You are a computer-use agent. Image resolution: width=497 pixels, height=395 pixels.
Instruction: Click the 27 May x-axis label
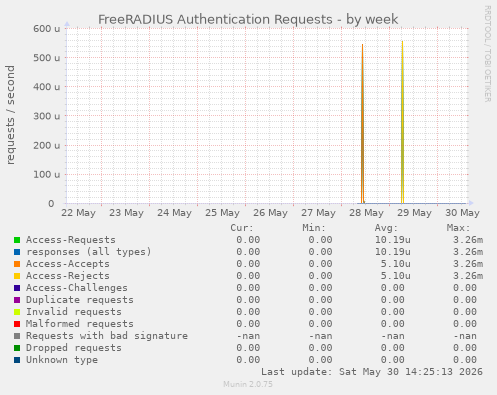coord(318,213)
